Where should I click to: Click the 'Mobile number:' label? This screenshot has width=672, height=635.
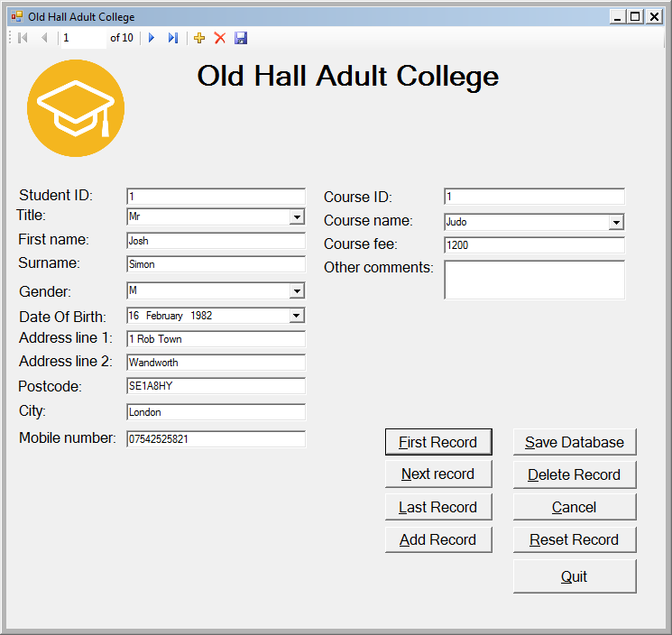click(68, 437)
